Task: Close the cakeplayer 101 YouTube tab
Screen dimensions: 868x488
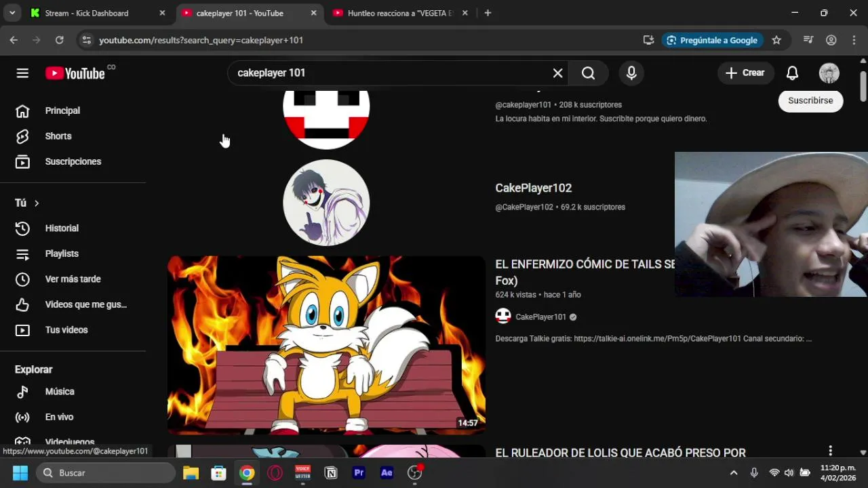Action: pyautogui.click(x=313, y=13)
